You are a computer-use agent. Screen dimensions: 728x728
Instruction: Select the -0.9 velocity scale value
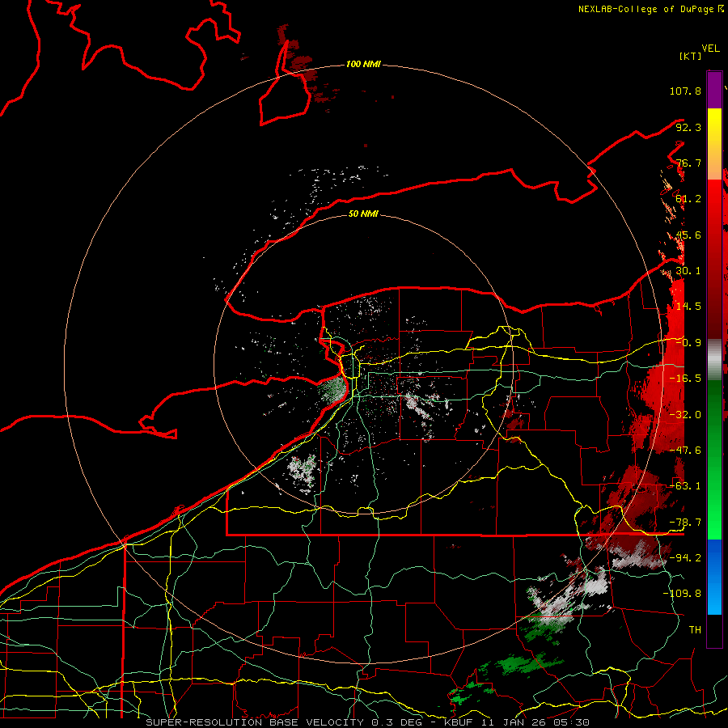coord(688,343)
